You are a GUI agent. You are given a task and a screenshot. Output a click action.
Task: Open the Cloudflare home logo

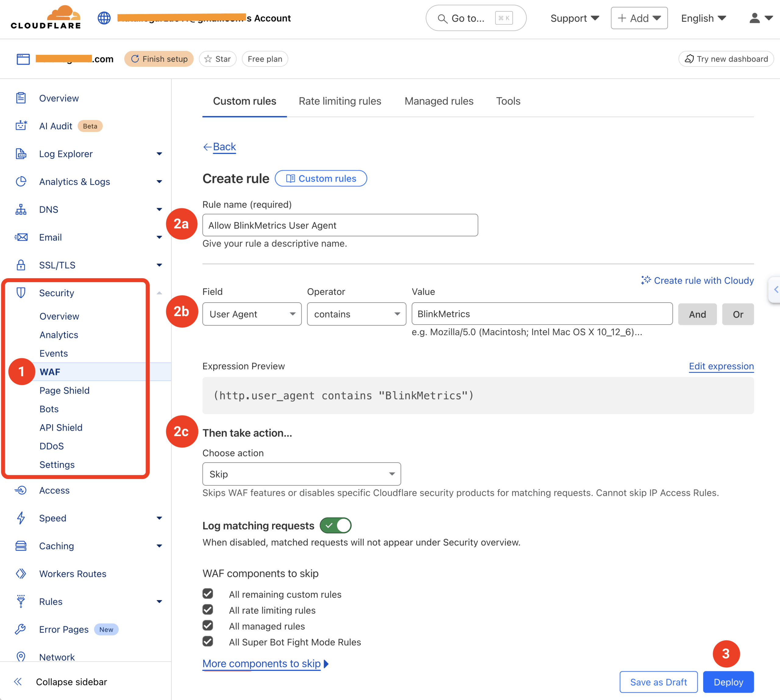[45, 17]
